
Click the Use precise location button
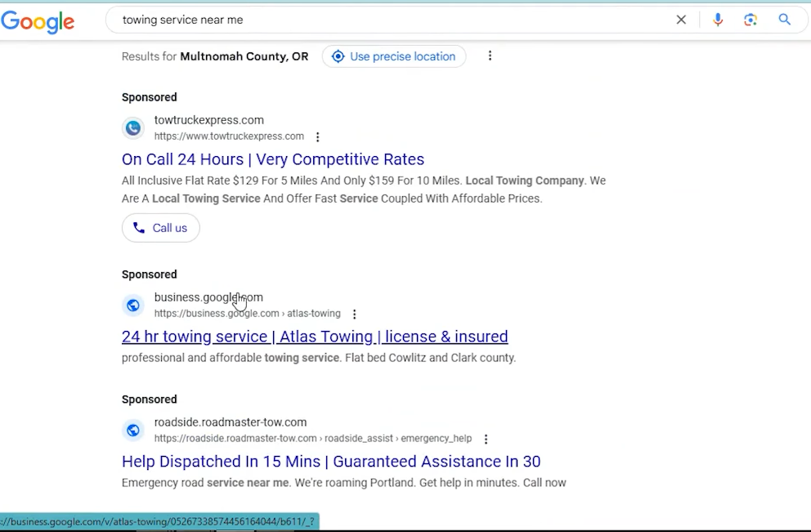[394, 56]
